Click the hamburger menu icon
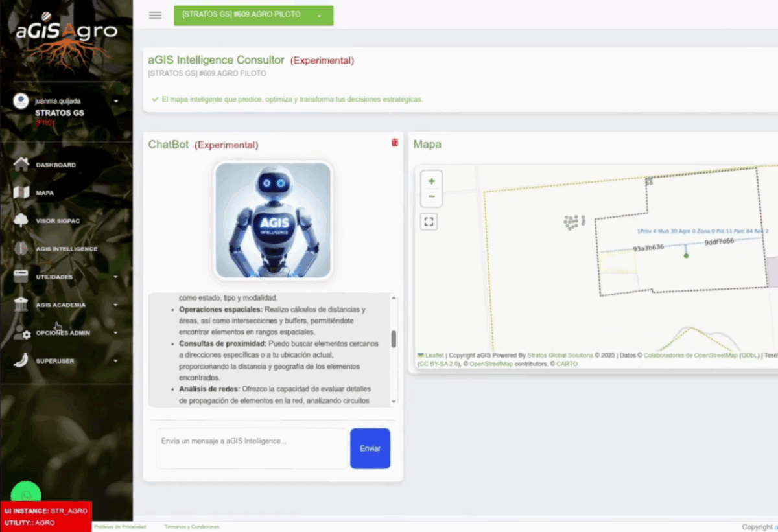The width and height of the screenshot is (778, 532). (155, 16)
